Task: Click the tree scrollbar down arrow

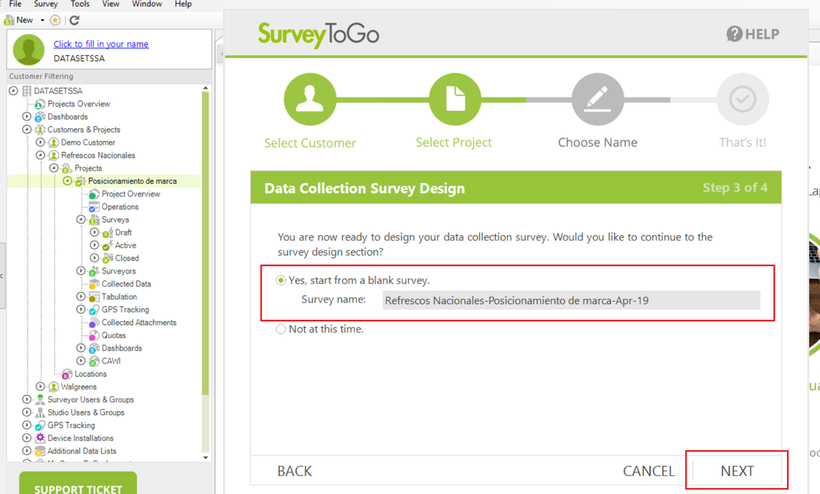Action: click(206, 457)
